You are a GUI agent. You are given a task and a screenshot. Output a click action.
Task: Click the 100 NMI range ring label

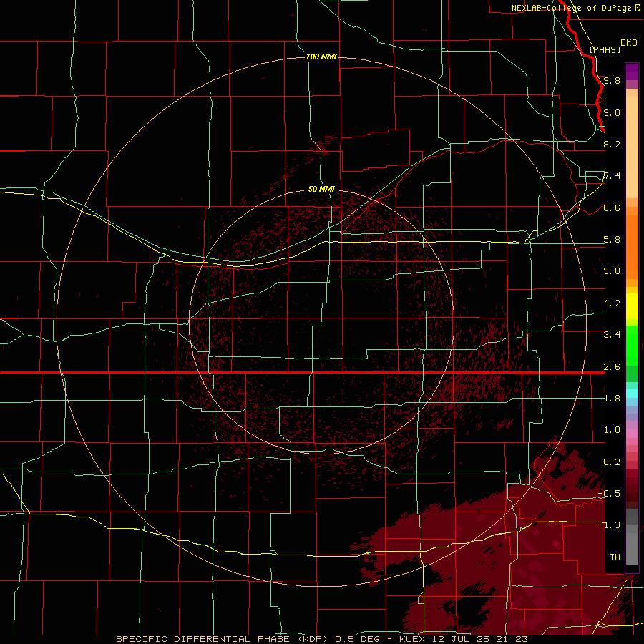pyautogui.click(x=321, y=57)
